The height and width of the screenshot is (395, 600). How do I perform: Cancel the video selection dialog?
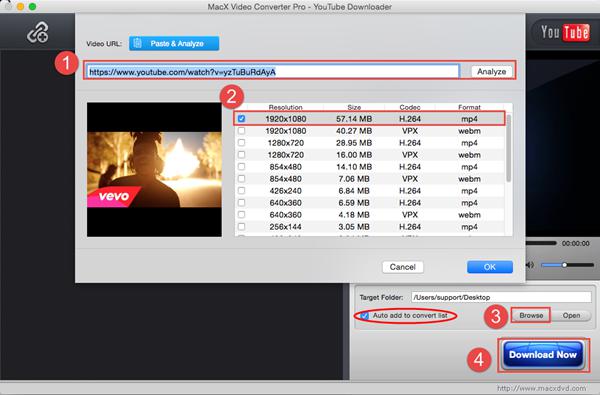point(403,267)
